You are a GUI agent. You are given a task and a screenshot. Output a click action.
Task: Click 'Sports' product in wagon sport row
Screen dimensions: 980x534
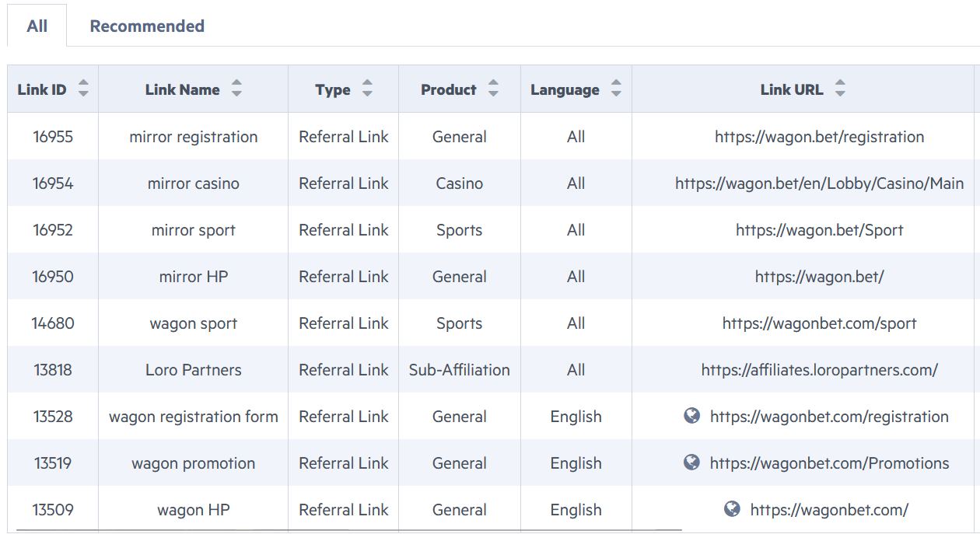coord(460,323)
